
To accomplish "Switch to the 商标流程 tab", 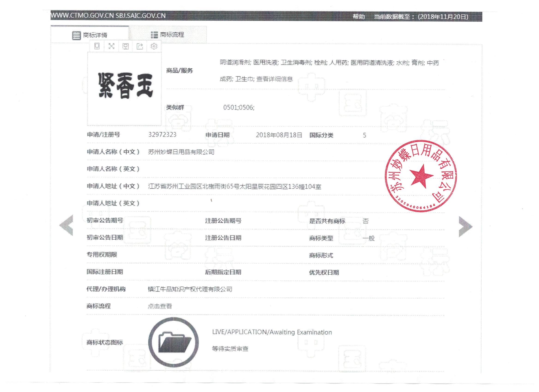I will click(x=172, y=34).
